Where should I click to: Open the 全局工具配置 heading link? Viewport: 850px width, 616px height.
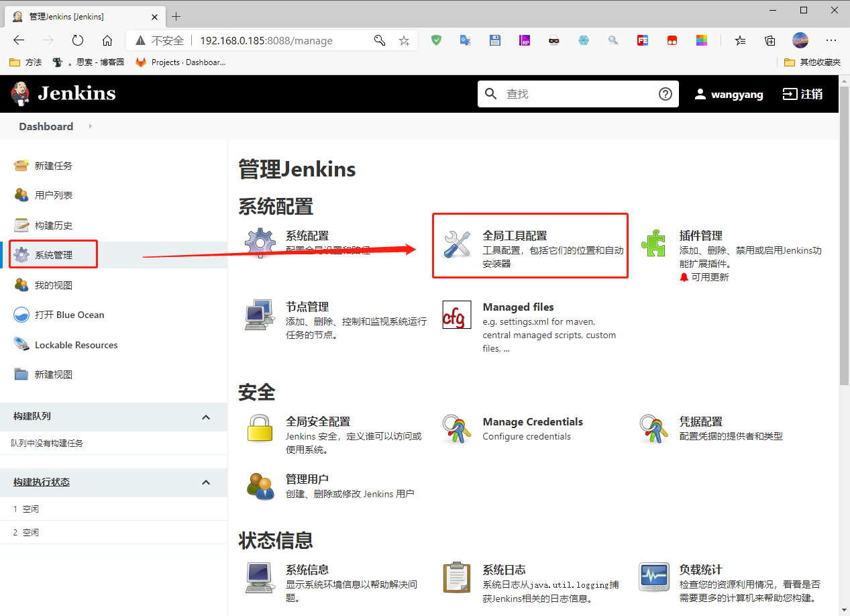[515, 236]
